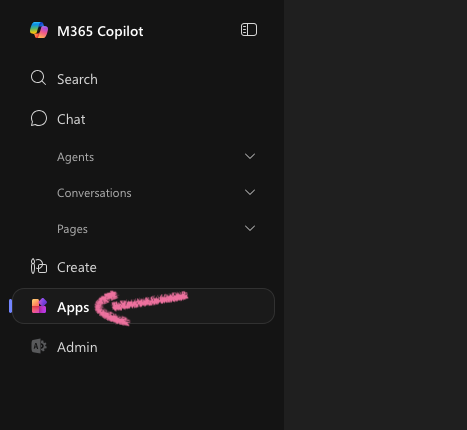
Task: Expand the Agents chevron
Action: [x=250, y=156]
